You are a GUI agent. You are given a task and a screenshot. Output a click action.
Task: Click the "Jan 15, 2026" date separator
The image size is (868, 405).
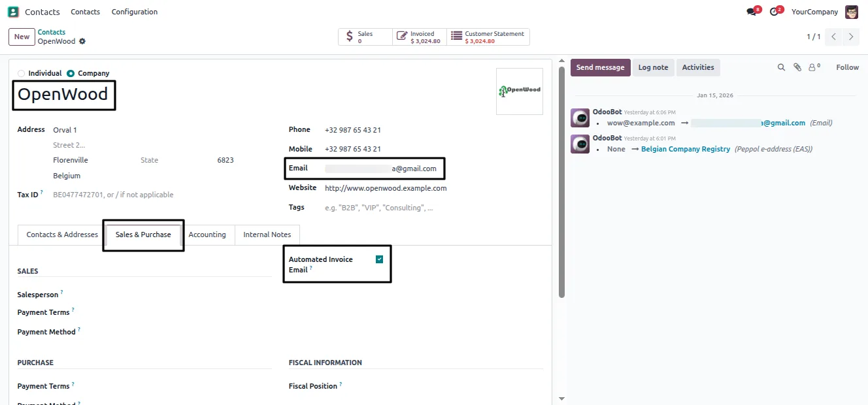point(715,95)
